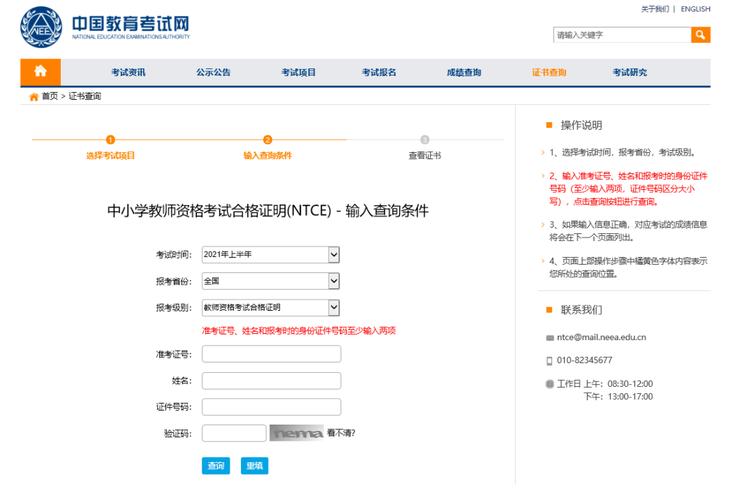The height and width of the screenshot is (500, 754).
Task: Open the 证书查询 menu
Action: [549, 72]
